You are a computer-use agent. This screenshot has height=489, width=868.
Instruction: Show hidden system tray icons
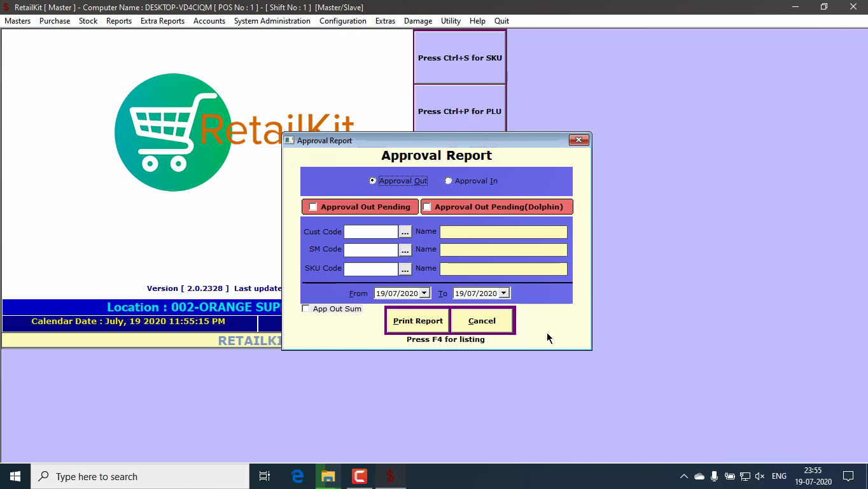684,476
